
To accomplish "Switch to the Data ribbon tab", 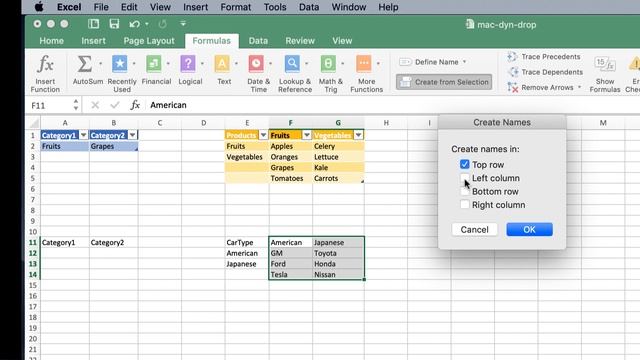I will (x=258, y=41).
